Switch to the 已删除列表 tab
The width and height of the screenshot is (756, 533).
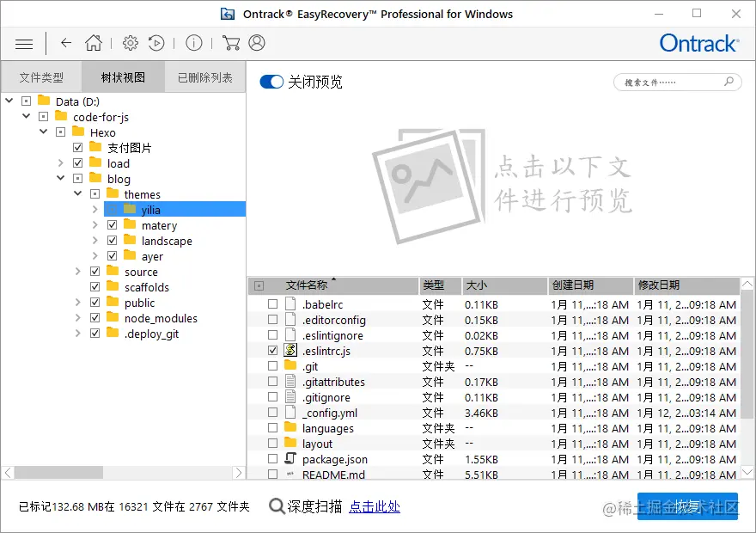[x=205, y=77]
